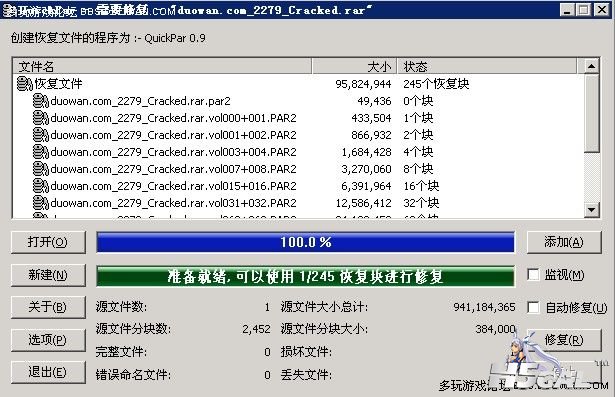Click the 修复(R) repair button
Viewport: 615px width, 397px height.
[x=564, y=340]
